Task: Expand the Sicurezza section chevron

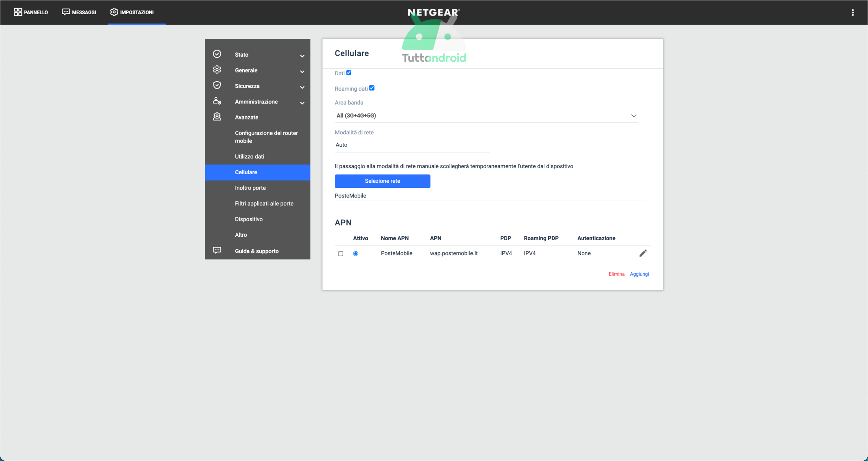Action: [302, 87]
